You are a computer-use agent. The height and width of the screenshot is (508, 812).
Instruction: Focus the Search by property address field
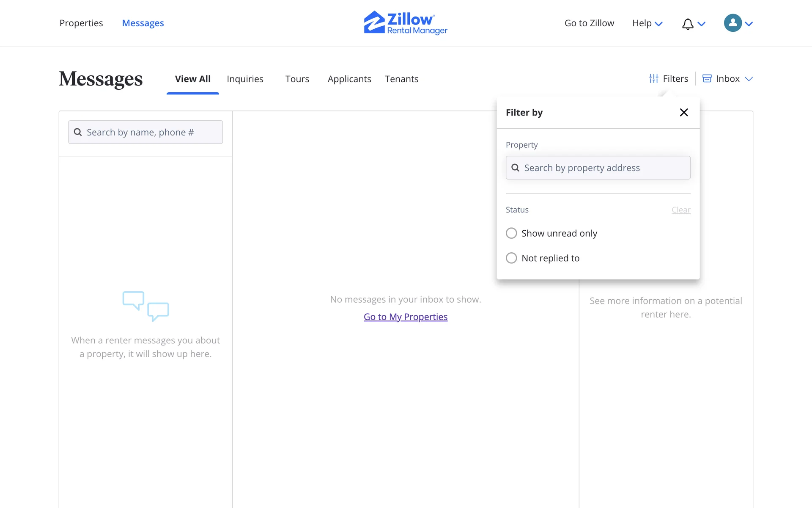(x=605, y=168)
